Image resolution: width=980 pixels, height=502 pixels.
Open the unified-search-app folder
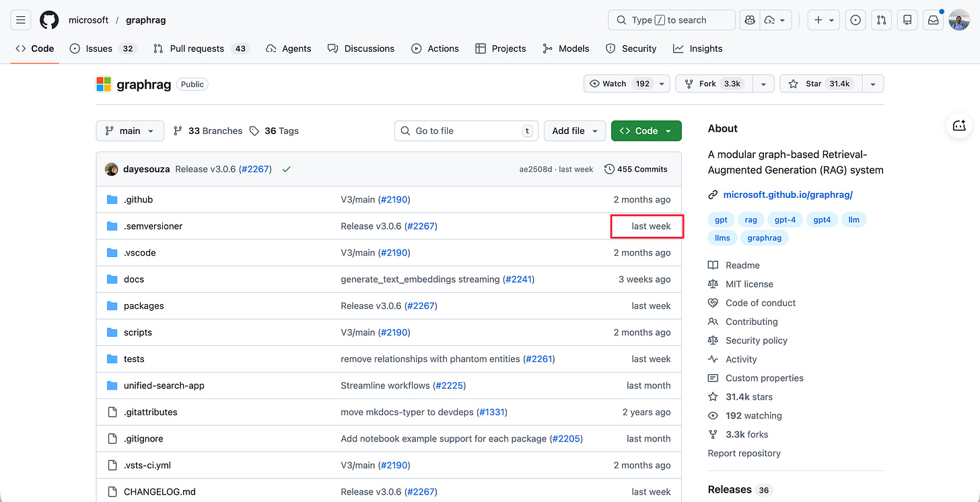[164, 386]
